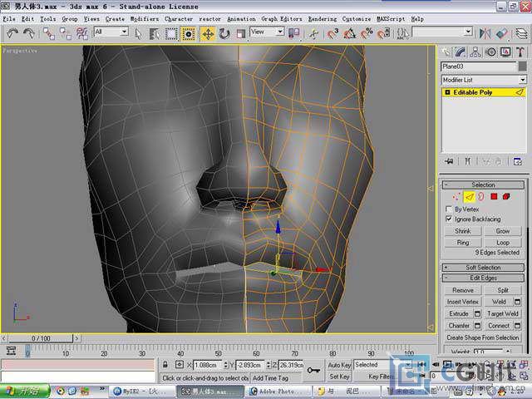The width and height of the screenshot is (532, 399).
Task: Pick the Rectangular Selection Region tool
Action: 171,33
